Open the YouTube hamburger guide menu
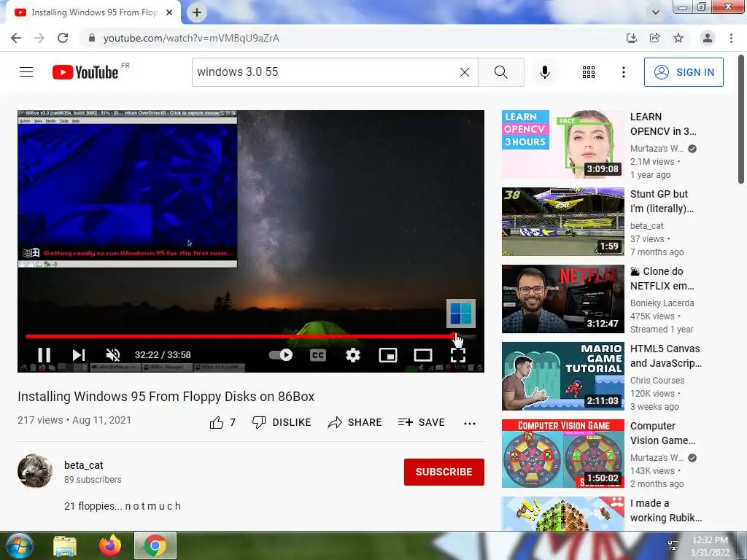 26,72
